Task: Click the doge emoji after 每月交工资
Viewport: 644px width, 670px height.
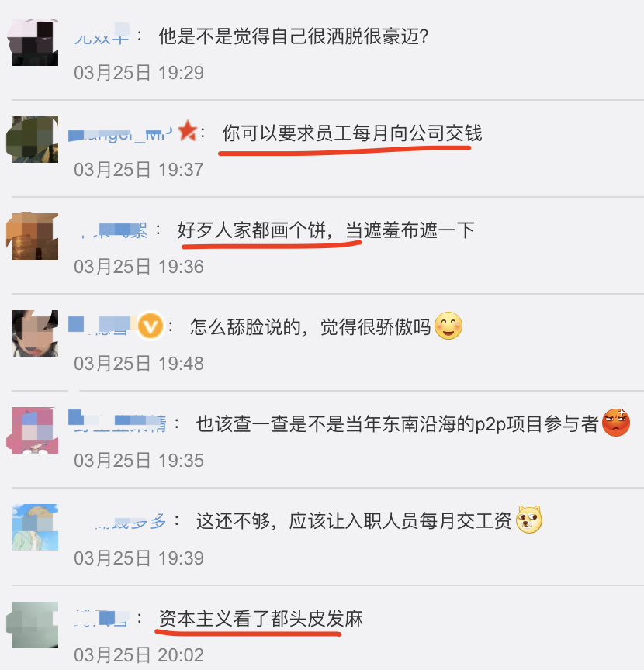Action: (x=529, y=520)
